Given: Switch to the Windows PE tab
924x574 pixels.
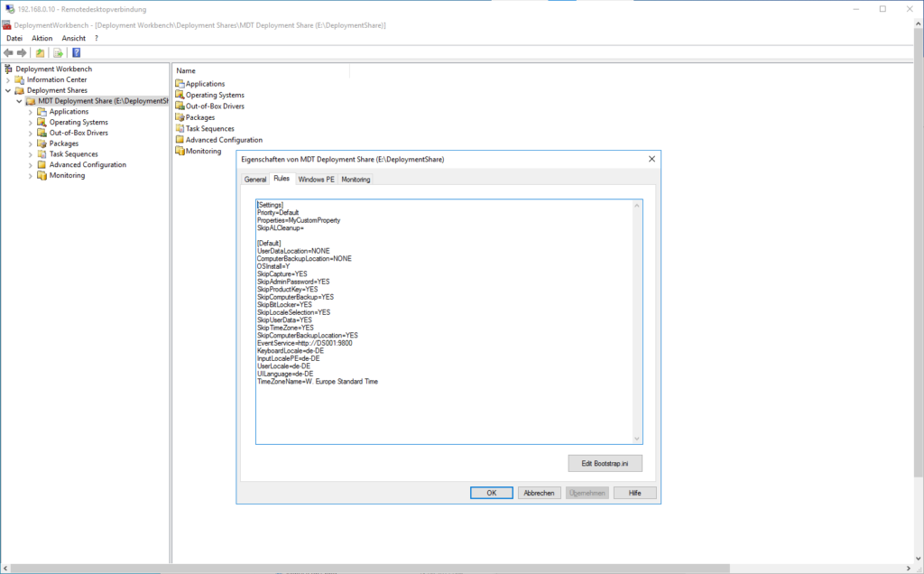Looking at the screenshot, I should point(317,180).
